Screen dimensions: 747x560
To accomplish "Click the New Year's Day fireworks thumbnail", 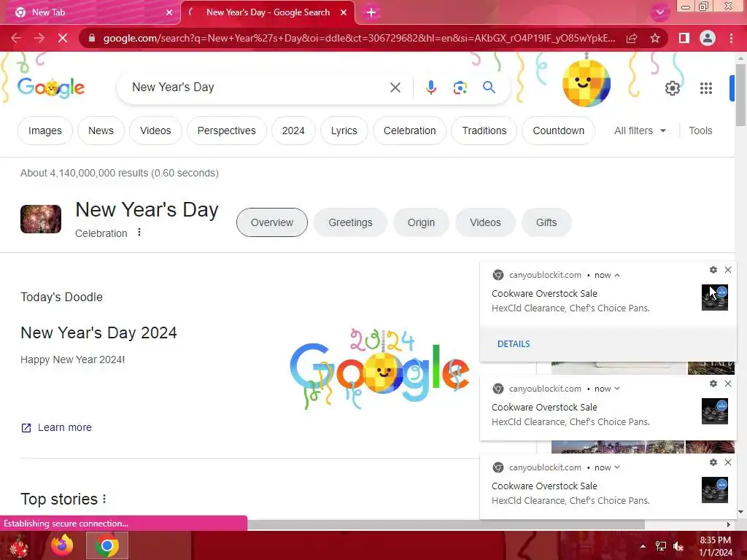I will [x=41, y=219].
